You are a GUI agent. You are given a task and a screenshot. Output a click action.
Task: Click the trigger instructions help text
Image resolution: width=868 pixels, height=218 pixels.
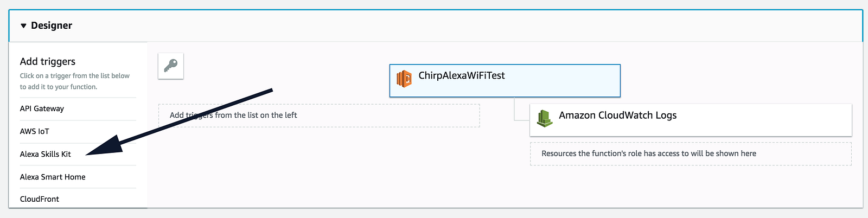point(75,81)
